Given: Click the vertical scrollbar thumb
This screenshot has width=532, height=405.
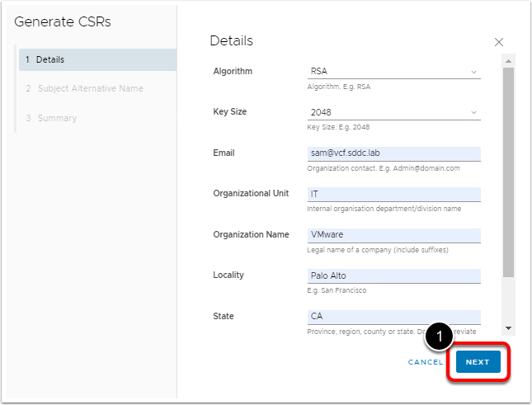Looking at the screenshot, I should (509, 173).
